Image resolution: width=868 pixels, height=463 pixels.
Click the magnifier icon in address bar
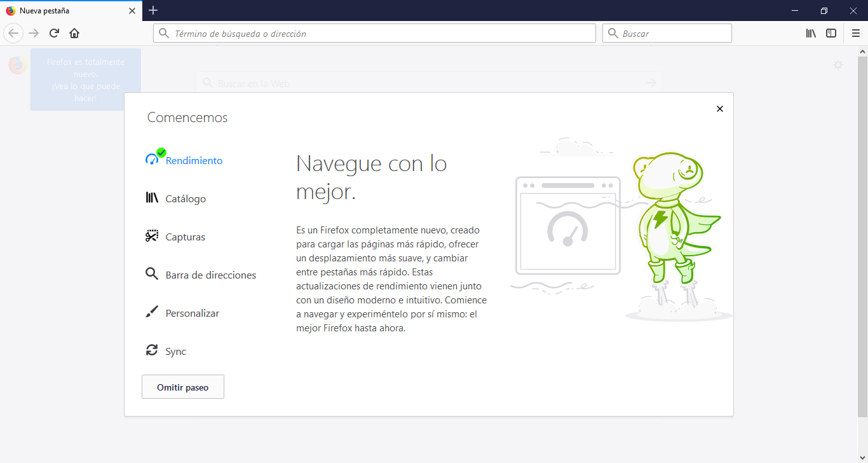pyautogui.click(x=164, y=33)
